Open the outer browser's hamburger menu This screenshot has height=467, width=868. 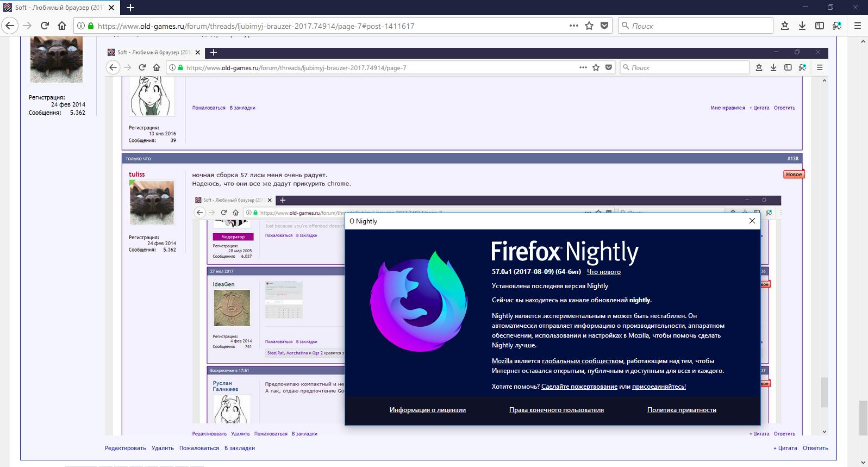pyautogui.click(x=858, y=26)
